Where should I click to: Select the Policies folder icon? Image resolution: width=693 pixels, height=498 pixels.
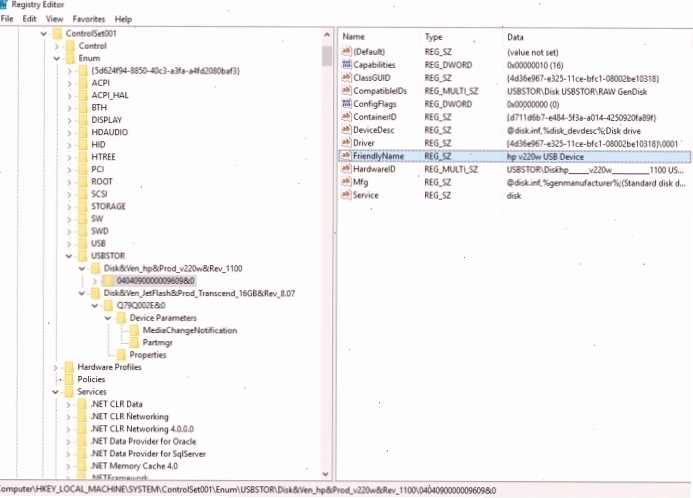(69, 380)
